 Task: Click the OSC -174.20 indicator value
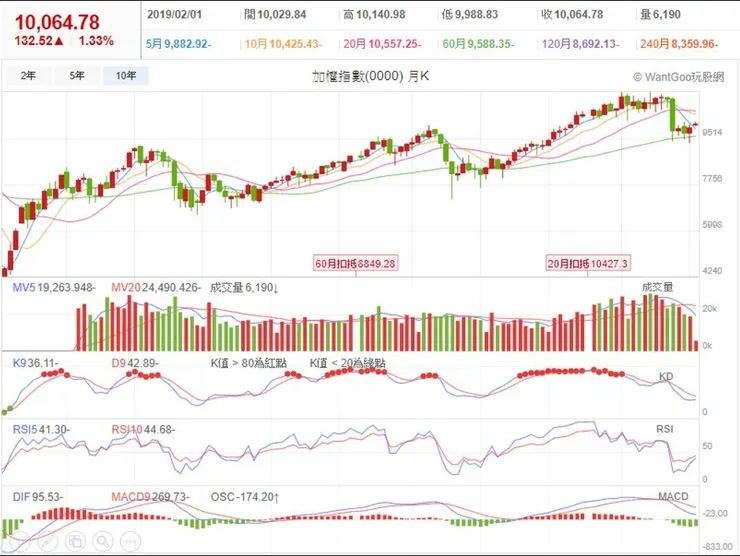(x=245, y=497)
